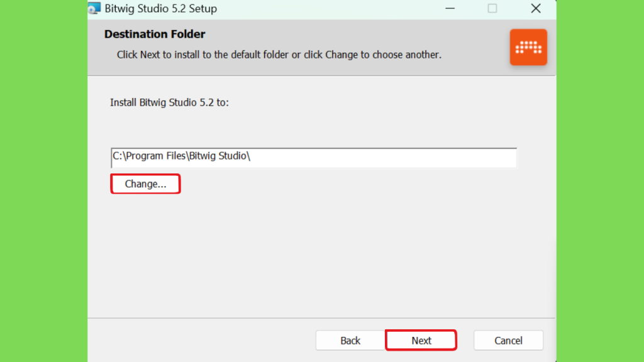Image resolution: width=644 pixels, height=362 pixels.
Task: Click blank dialog area below the Change button
Action: point(320,255)
